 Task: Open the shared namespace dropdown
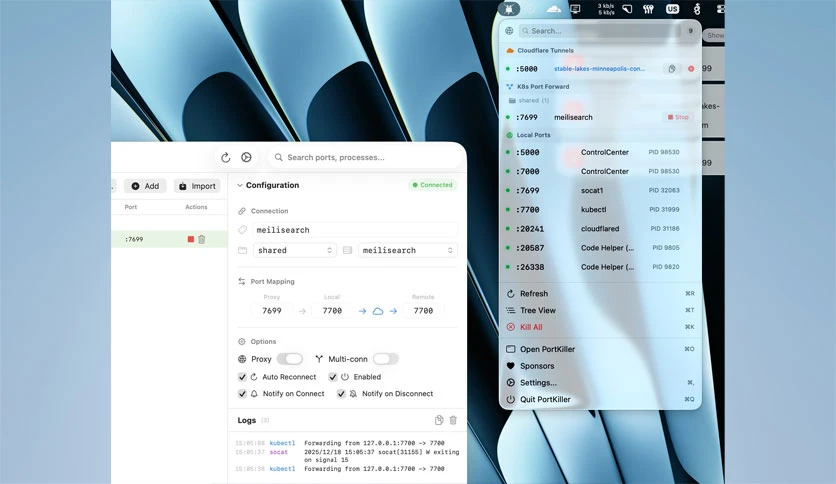coord(294,250)
